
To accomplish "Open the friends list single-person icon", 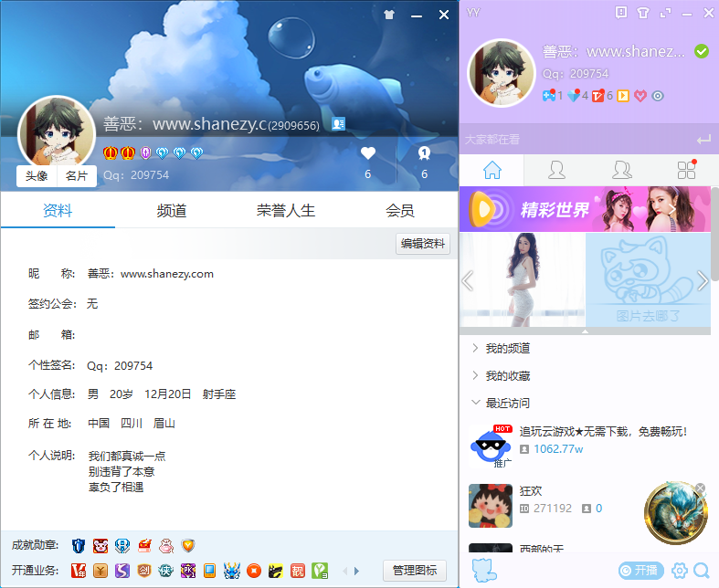I will 555,170.
